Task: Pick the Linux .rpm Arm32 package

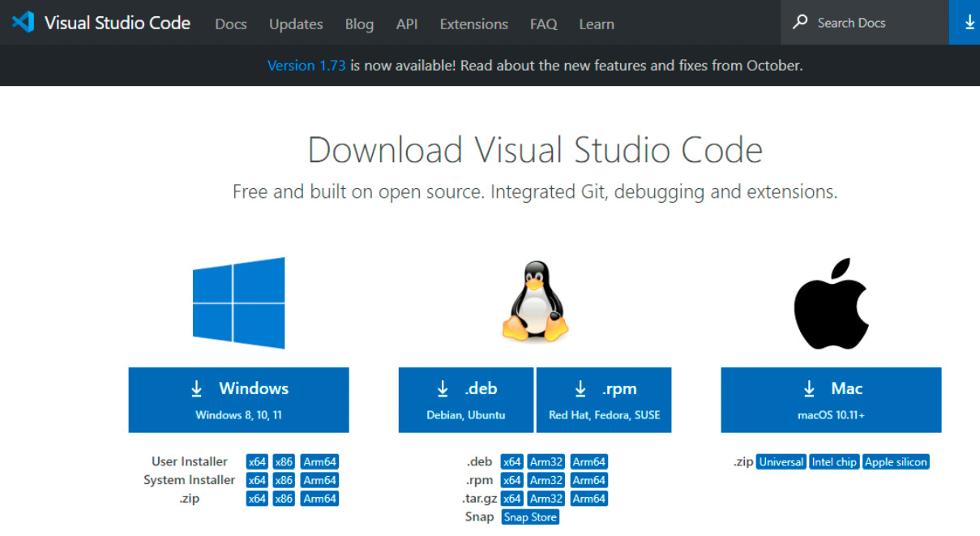Action: pyautogui.click(x=546, y=480)
